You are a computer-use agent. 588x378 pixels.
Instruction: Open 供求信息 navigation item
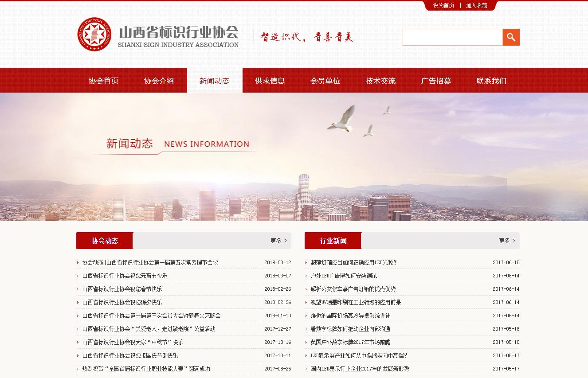coord(270,81)
